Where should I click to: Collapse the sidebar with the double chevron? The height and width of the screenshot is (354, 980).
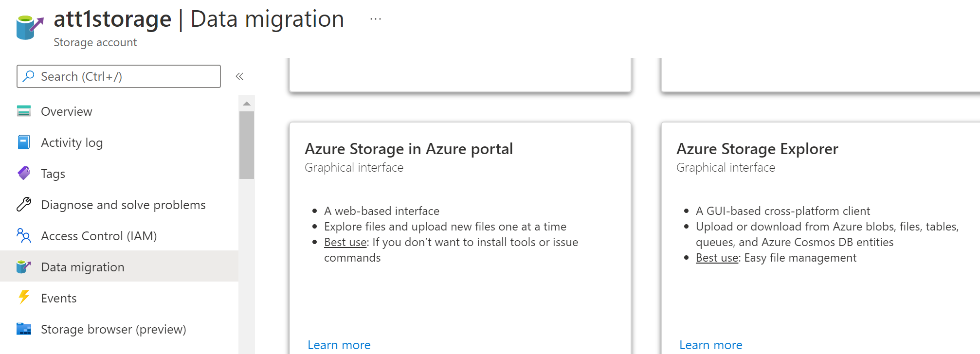[x=239, y=76]
